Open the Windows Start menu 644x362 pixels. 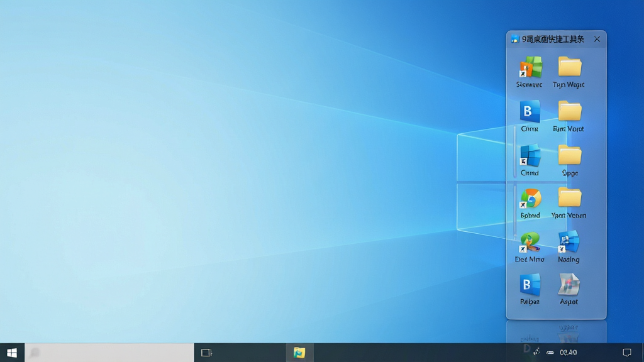tap(12, 353)
